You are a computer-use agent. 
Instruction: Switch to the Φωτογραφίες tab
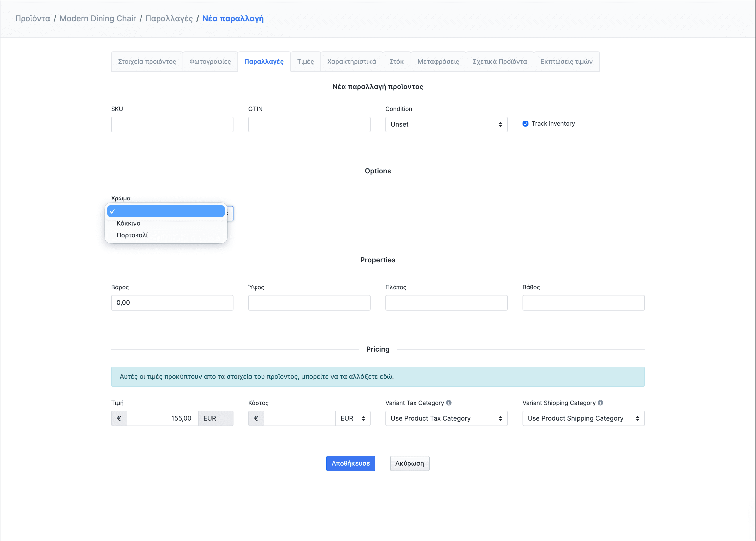(210, 62)
